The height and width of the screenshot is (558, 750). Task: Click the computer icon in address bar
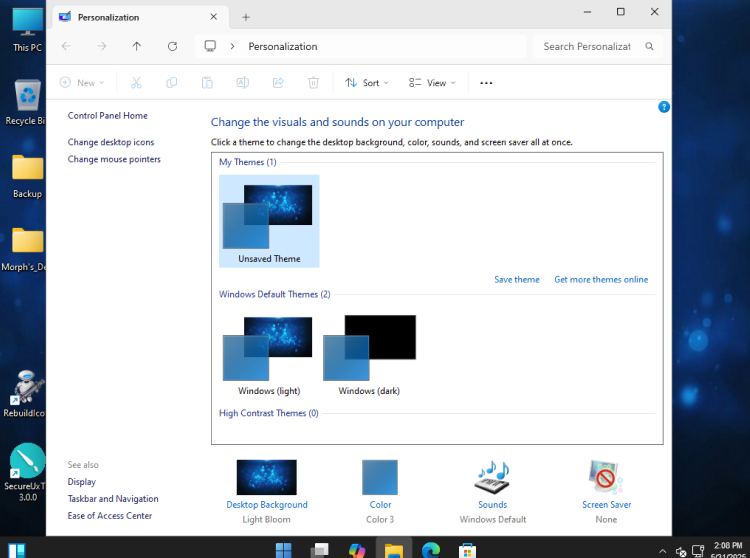pyautogui.click(x=210, y=46)
